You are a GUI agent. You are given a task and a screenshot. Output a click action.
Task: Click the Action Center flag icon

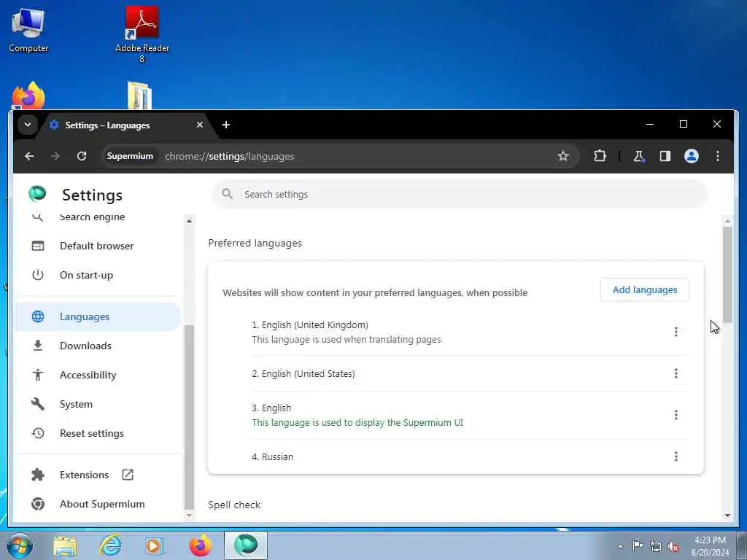[x=638, y=546]
